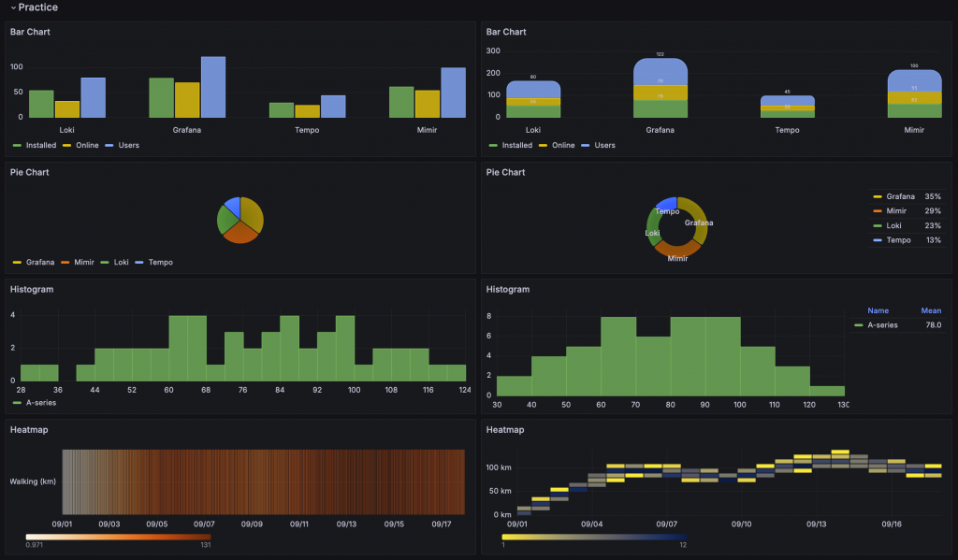Toggle Tempo label in solid pie chart legend

161,262
